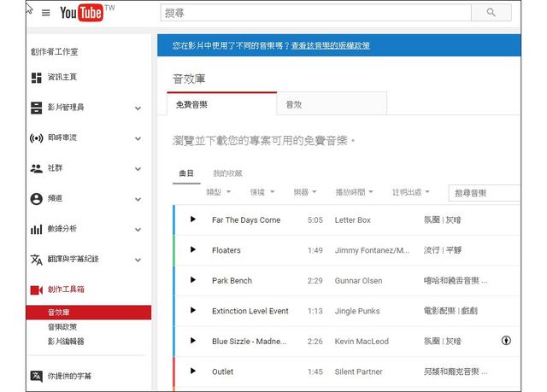Expand the 即時串流 sidebar section chevron
This screenshot has height=392, width=547.
pos(138,138)
